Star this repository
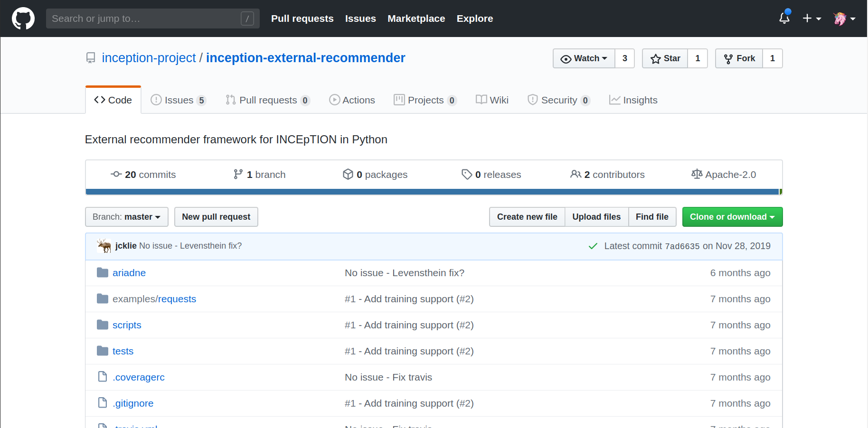This screenshot has width=868, height=428. pos(665,58)
